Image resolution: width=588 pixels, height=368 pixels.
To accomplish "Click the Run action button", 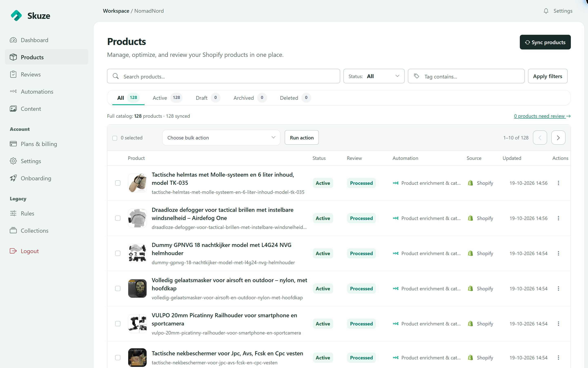I will (302, 138).
